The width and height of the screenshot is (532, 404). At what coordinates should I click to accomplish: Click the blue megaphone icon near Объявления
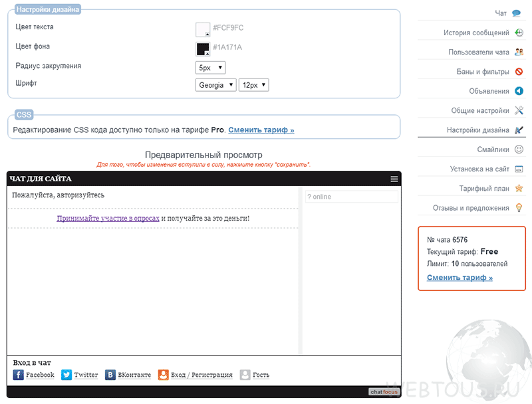519,91
